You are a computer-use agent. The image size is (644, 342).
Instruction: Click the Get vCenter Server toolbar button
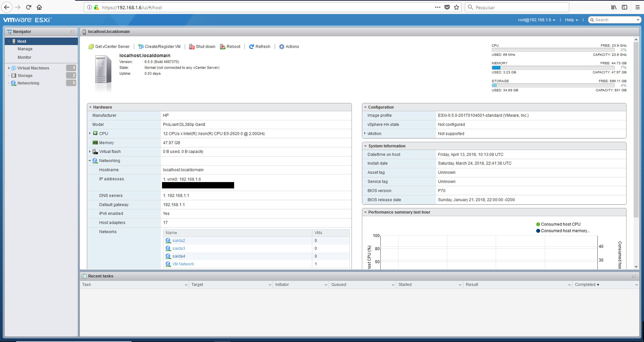tap(109, 47)
